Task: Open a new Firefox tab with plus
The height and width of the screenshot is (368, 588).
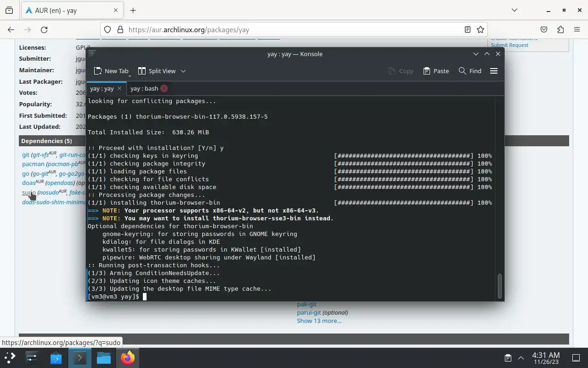Action: coord(133,10)
